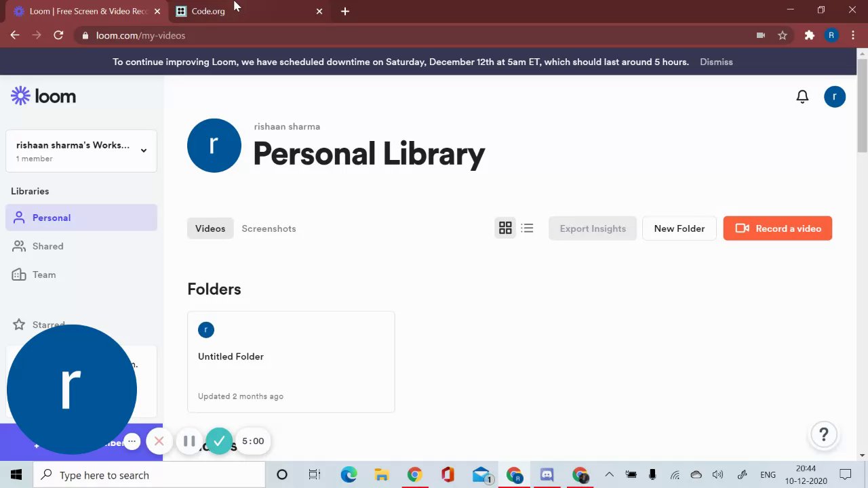Viewport: 868px width, 488px height.
Task: Click Record a video button
Action: tap(778, 228)
